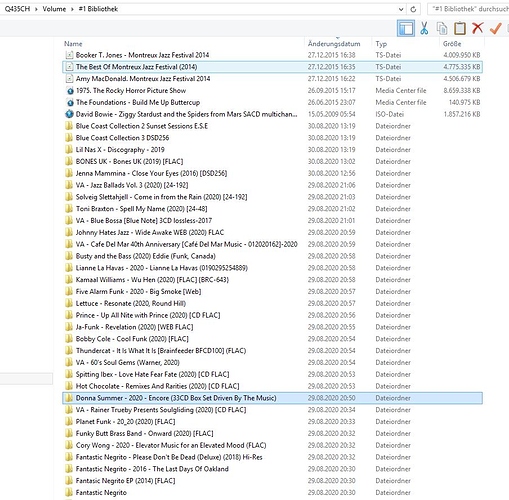Click the Johnny Hates Jazz folder icon

69,232
